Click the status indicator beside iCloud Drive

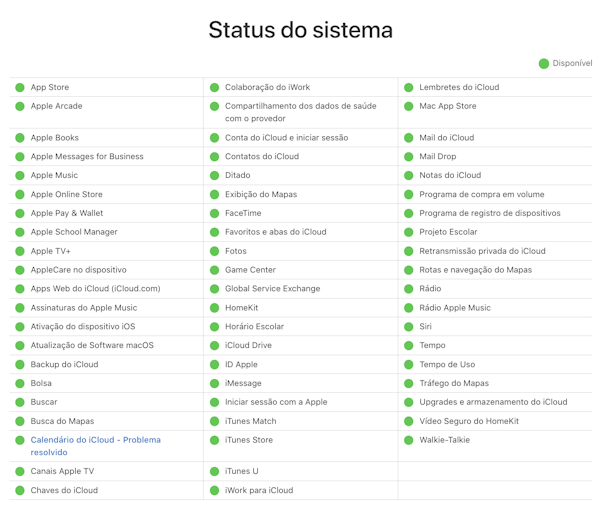coord(214,346)
